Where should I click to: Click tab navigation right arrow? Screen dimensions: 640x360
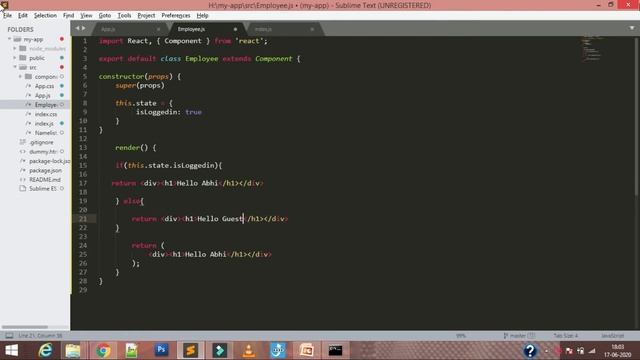click(84, 28)
